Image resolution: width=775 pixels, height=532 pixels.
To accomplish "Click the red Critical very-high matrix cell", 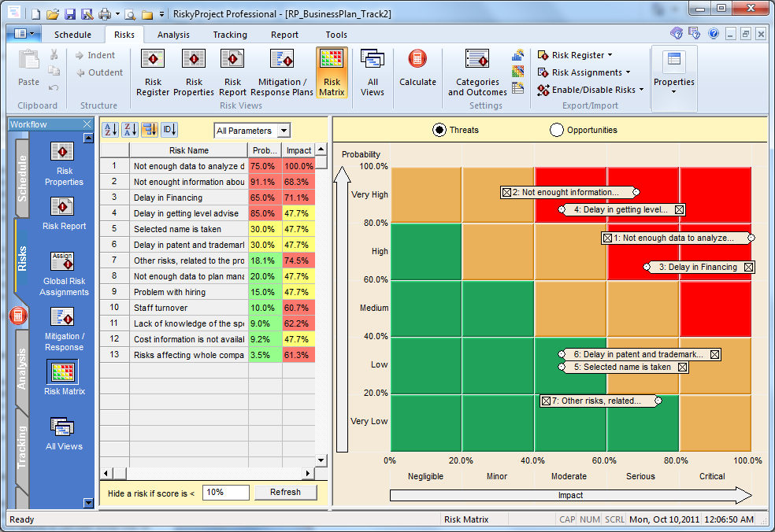I will click(x=715, y=181).
